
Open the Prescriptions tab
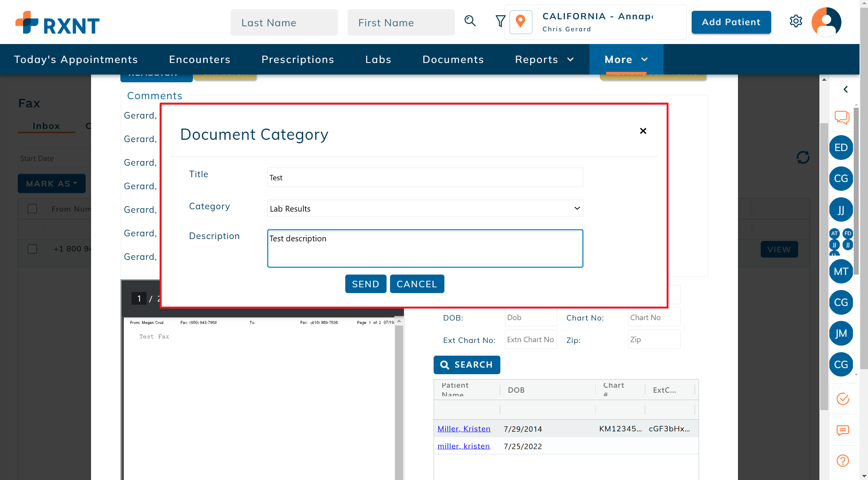tap(297, 59)
